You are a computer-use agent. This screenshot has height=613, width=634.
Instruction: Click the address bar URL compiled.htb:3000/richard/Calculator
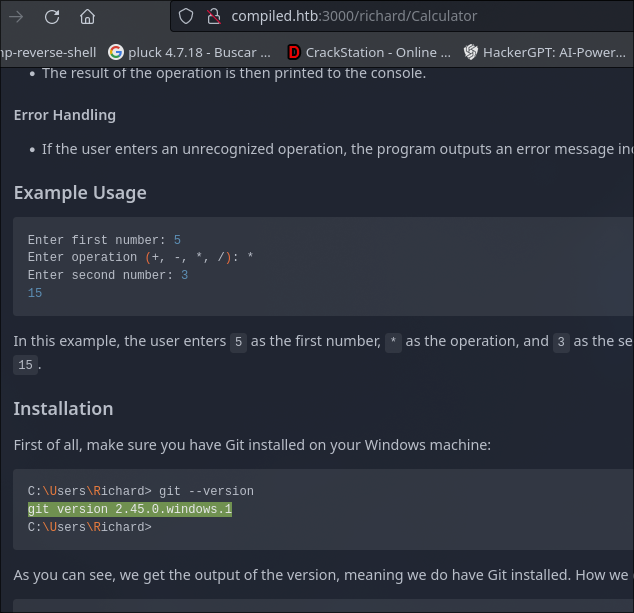pyautogui.click(x=354, y=16)
